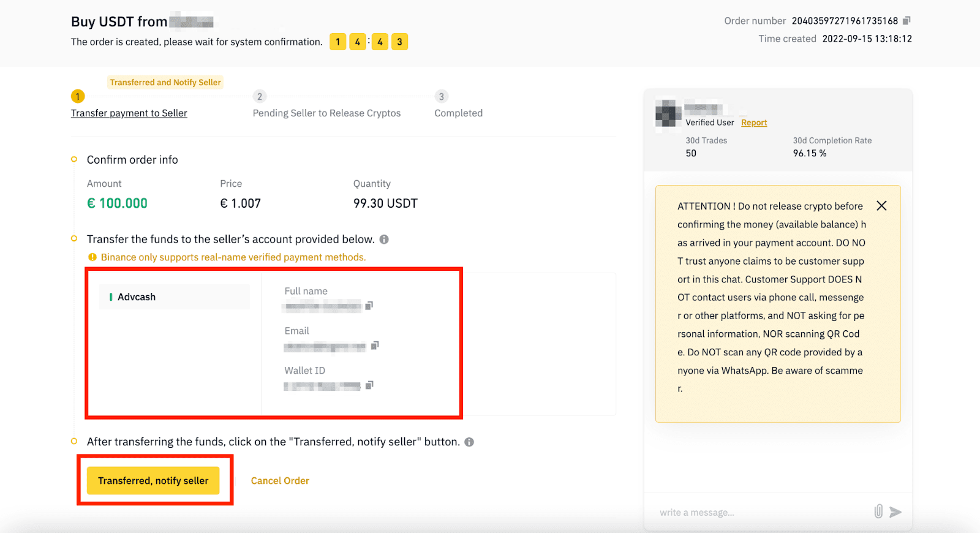
Task: Click the 99.30 USDT quantity
Action: click(x=385, y=203)
